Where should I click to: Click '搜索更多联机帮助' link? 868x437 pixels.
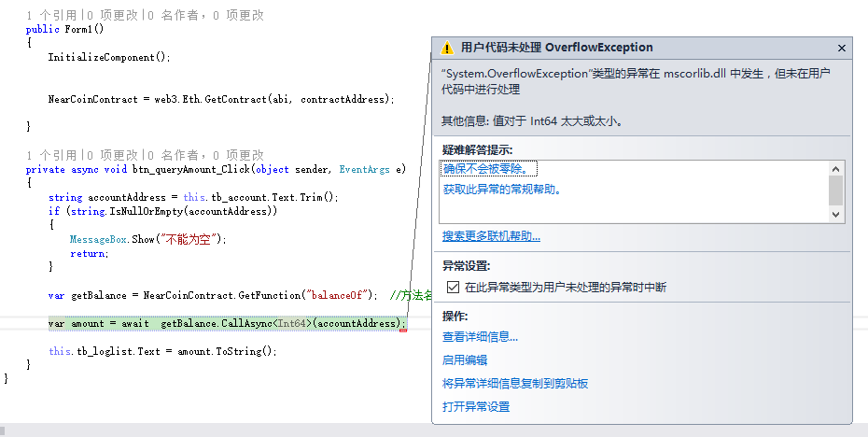(491, 236)
